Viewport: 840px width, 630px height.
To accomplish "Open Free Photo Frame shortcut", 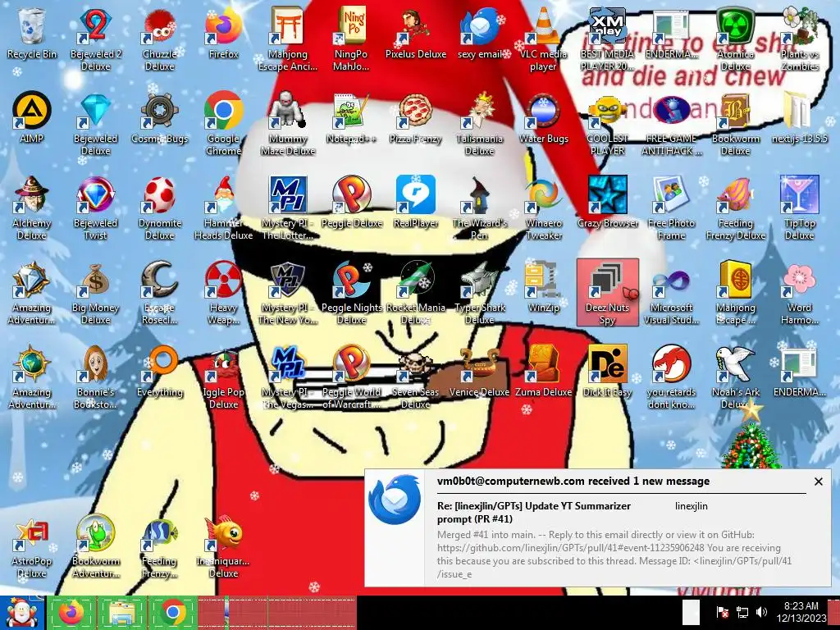I will coord(671,208).
